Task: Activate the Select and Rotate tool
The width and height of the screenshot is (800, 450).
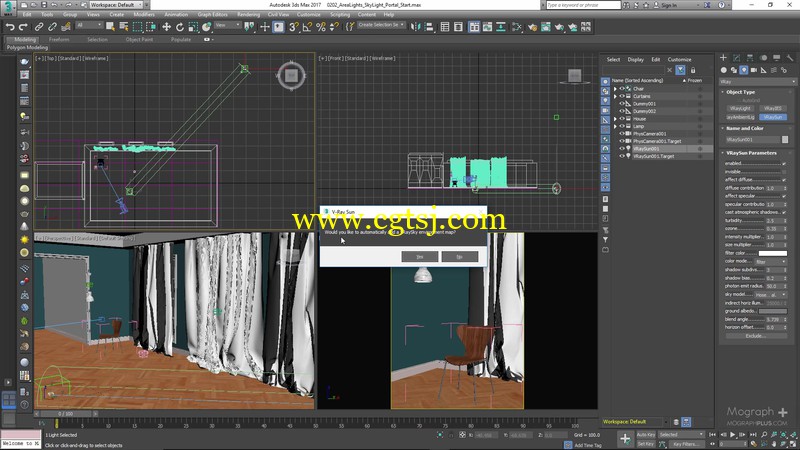Action: pyautogui.click(x=180, y=27)
